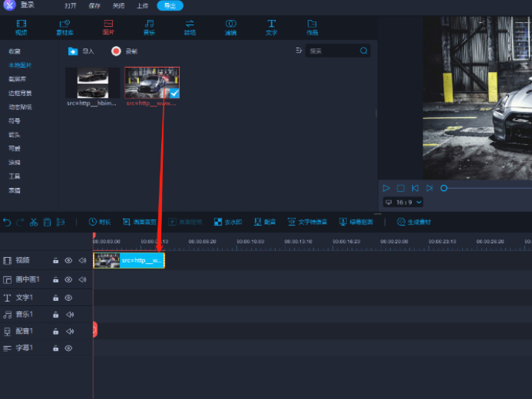Viewport: 532px width, 399px height.
Task: Mute the 视频 track audio
Action: coord(82,261)
